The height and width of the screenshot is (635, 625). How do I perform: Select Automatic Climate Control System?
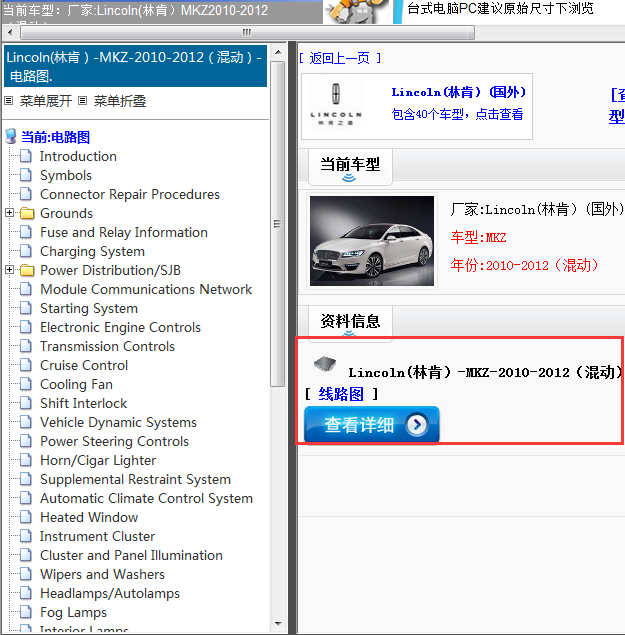pyautogui.click(x=146, y=499)
